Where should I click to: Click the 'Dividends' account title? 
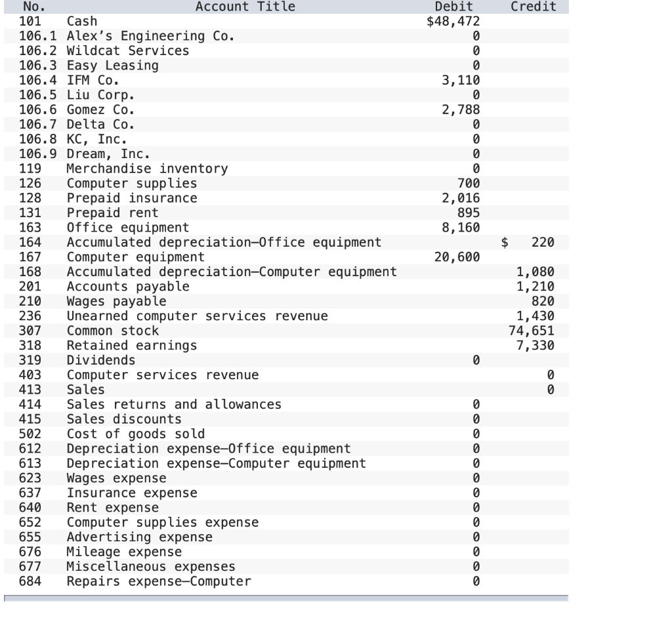point(100,360)
